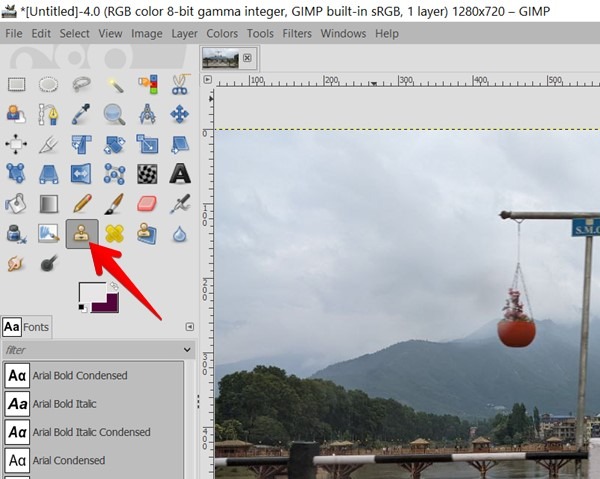Open the Help menu
600x479 pixels.
[x=387, y=34]
